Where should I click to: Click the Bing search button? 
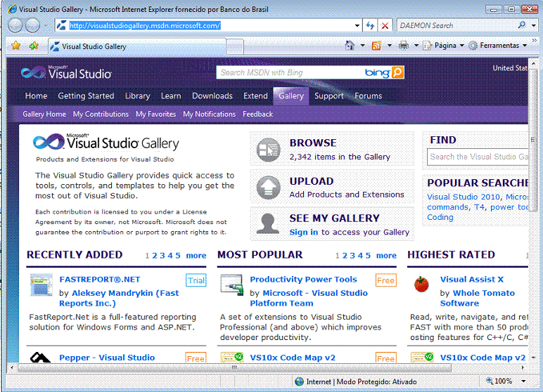(x=397, y=72)
